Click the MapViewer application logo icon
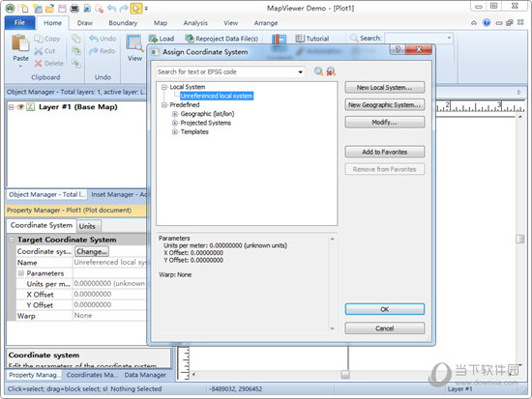532x399 pixels. (x=11, y=8)
